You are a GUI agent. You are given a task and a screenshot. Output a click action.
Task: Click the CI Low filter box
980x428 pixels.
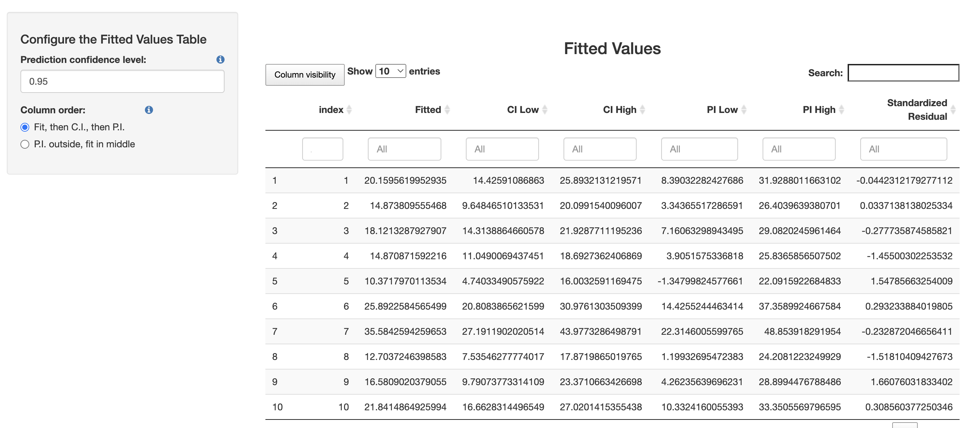502,149
